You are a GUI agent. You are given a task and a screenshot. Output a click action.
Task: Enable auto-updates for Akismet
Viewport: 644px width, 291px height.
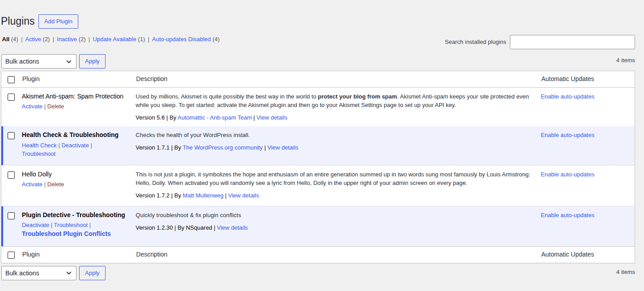[x=568, y=97]
